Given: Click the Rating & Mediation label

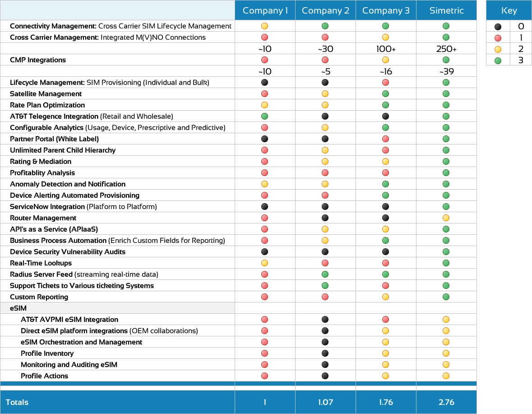Looking at the screenshot, I should tap(41, 162).
